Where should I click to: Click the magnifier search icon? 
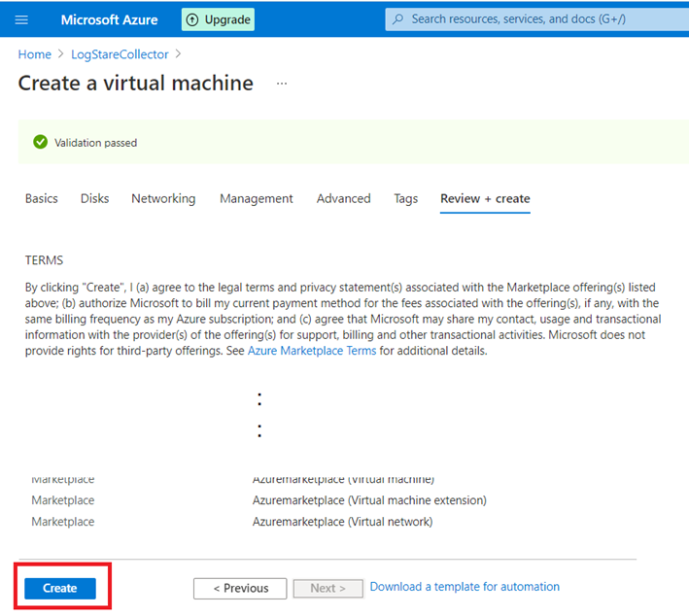pos(398,19)
